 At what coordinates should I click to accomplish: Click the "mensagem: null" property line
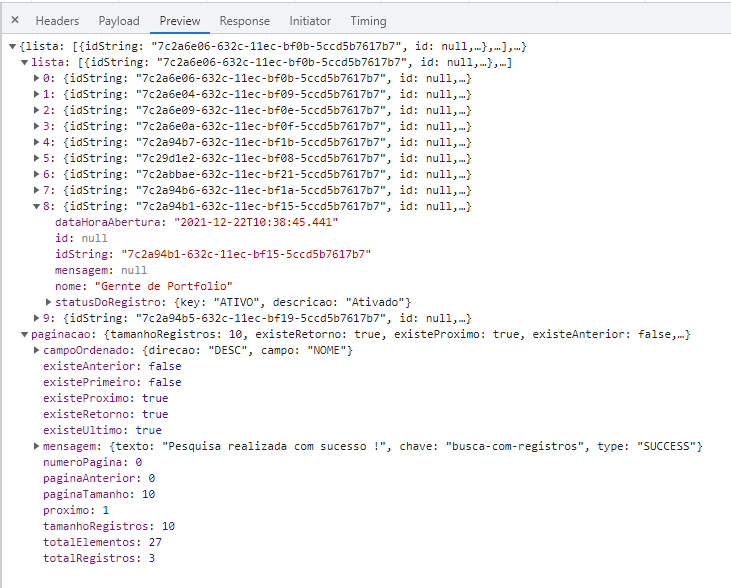coord(101,270)
